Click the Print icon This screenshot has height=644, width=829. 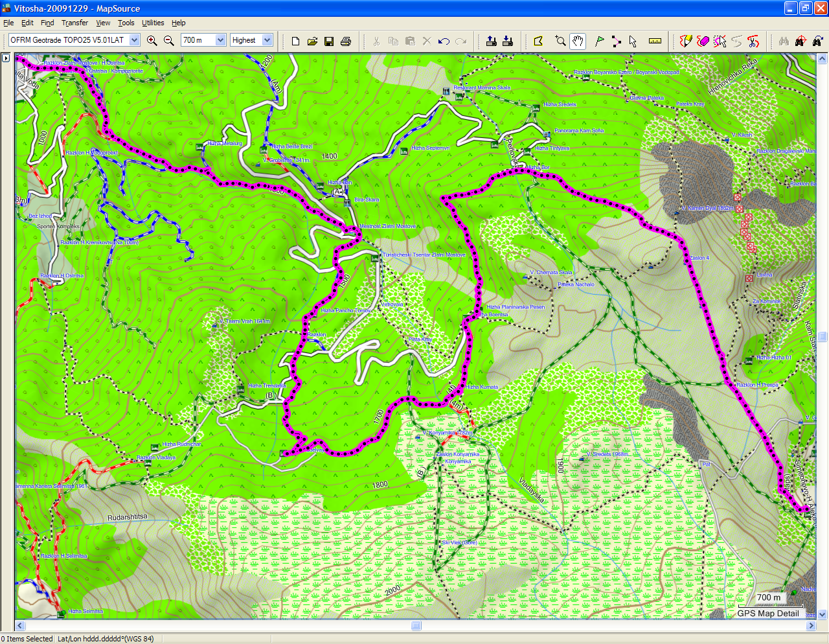point(346,41)
